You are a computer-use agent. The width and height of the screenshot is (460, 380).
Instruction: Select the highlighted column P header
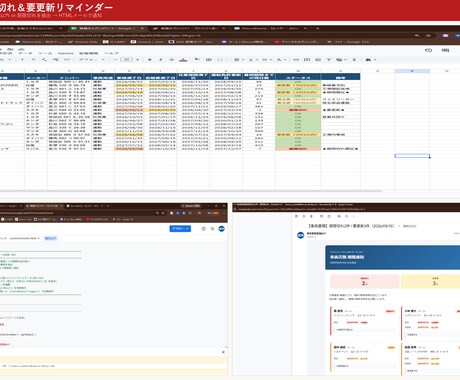coord(412,71)
